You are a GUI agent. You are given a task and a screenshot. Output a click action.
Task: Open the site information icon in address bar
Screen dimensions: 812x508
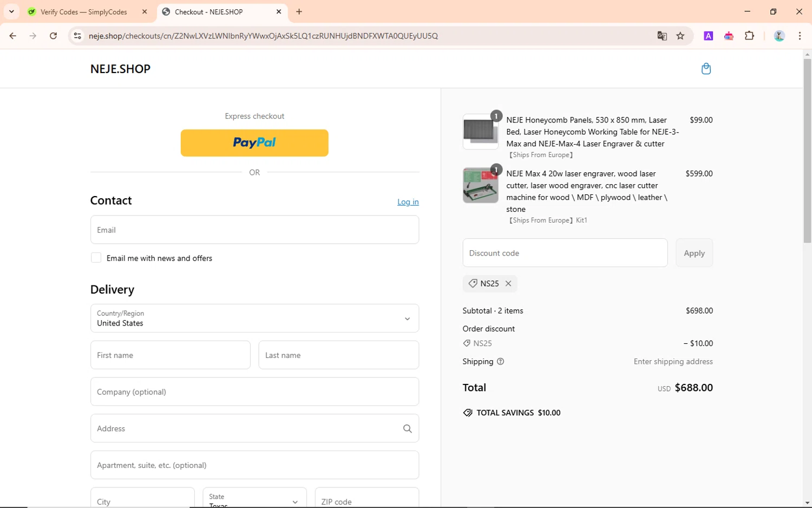click(x=77, y=36)
